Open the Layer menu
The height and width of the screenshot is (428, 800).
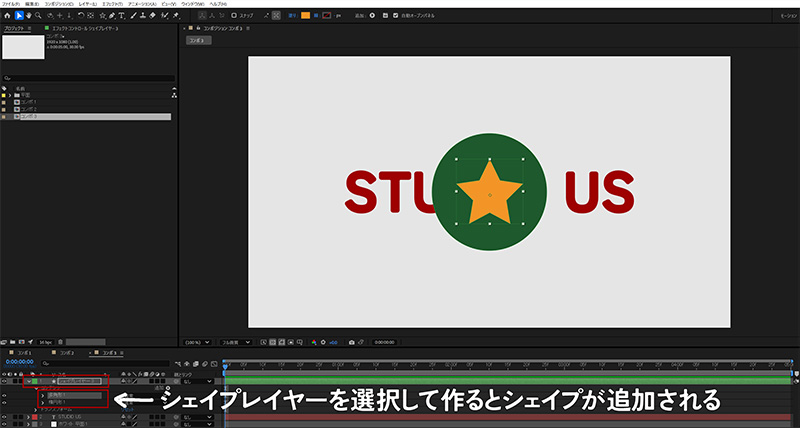click(88, 4)
